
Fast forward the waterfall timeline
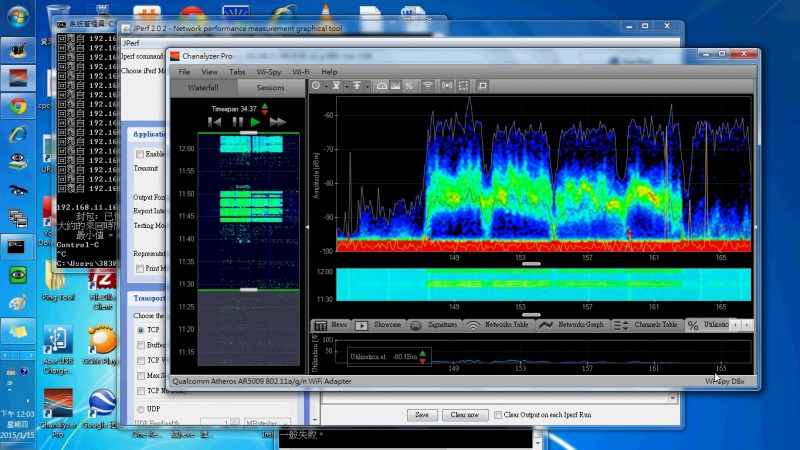278,122
